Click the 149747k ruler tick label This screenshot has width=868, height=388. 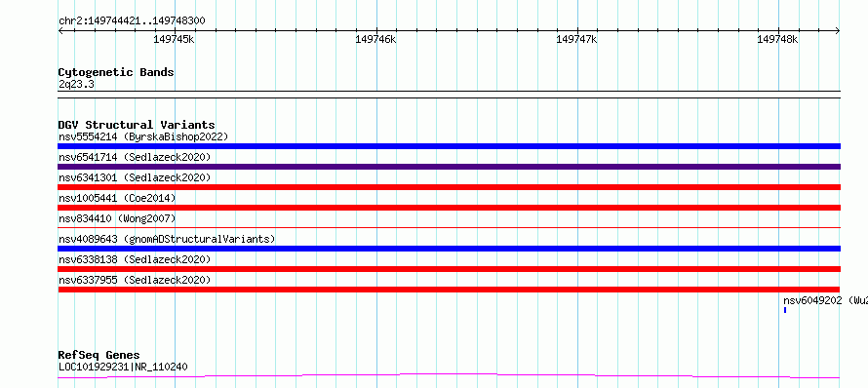tap(576, 39)
